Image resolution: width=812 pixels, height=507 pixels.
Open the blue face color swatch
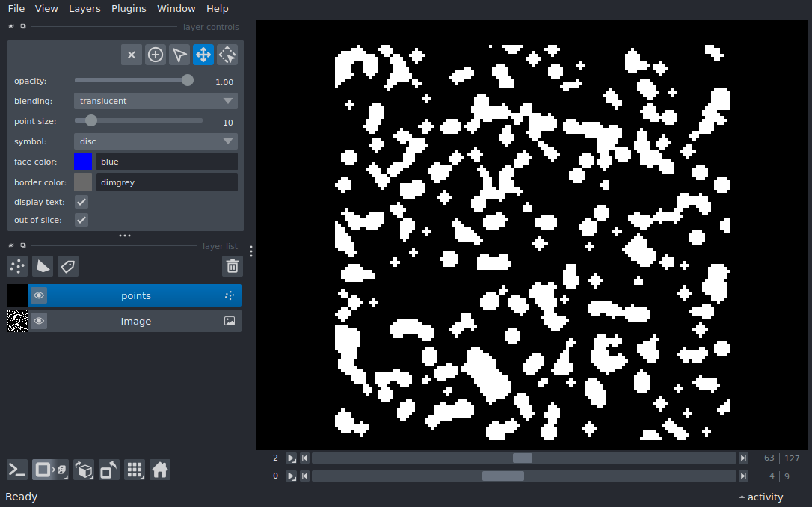(x=83, y=162)
